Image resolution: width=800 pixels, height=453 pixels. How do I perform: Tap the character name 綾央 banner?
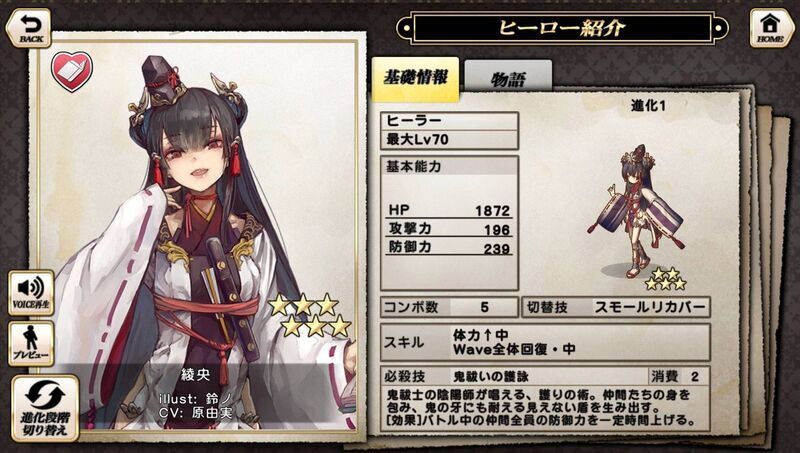click(x=196, y=375)
